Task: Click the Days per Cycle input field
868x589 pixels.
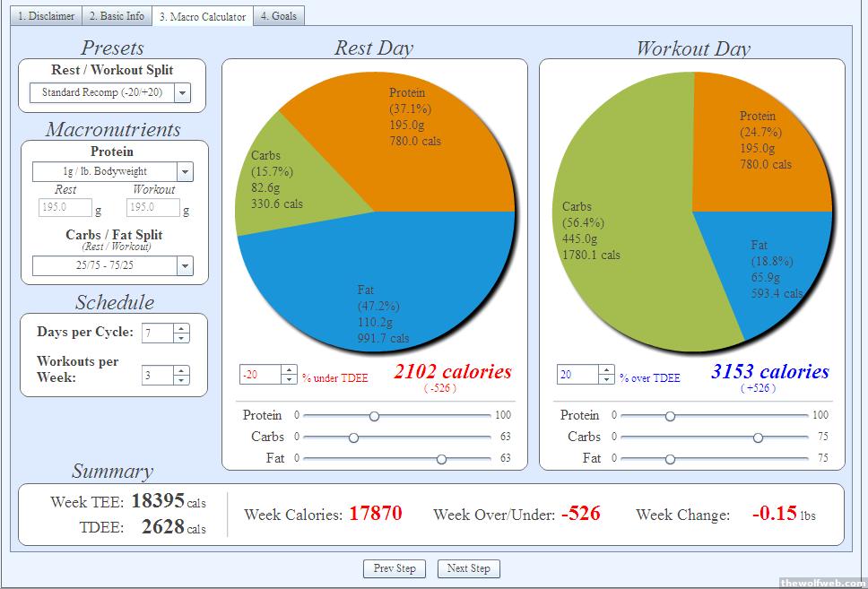Action: [157, 333]
